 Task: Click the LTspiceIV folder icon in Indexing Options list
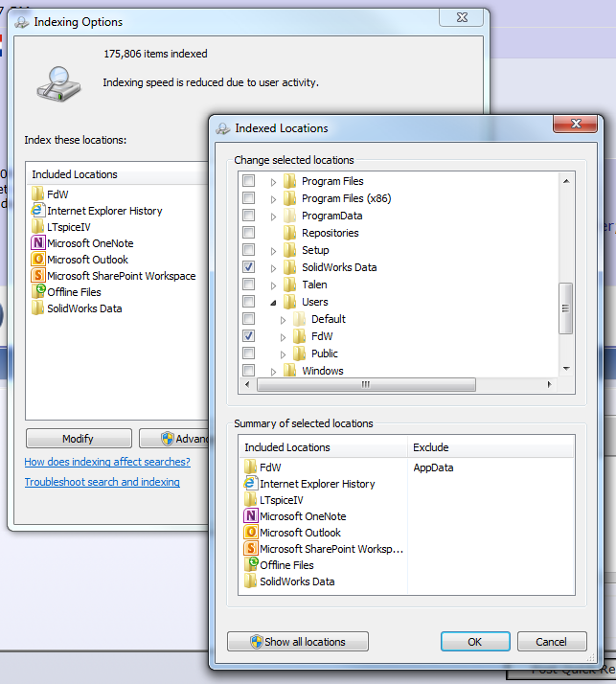38,226
